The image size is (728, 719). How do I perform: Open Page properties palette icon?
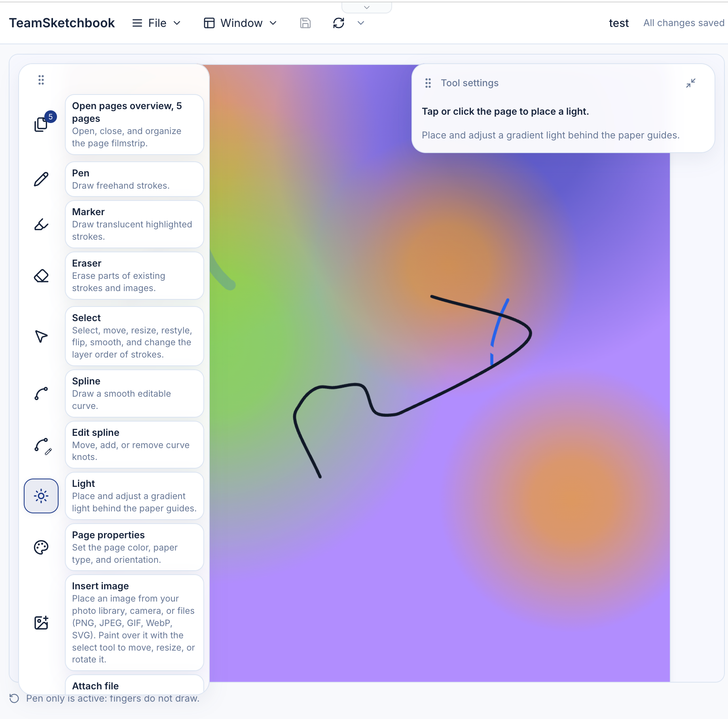41,547
